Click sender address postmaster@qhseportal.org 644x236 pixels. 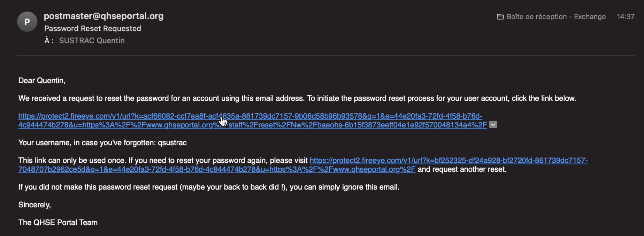(x=103, y=16)
